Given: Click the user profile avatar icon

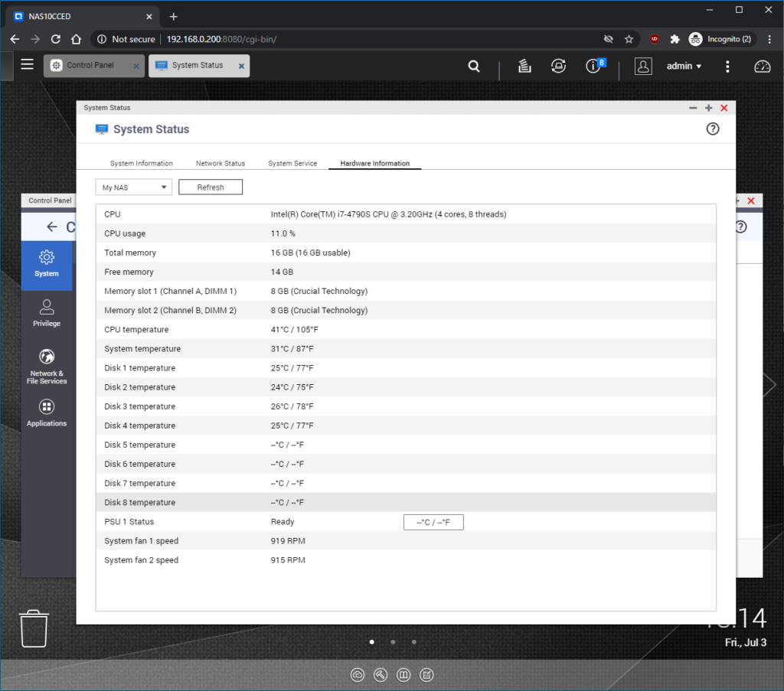Looking at the screenshot, I should pyautogui.click(x=643, y=66).
